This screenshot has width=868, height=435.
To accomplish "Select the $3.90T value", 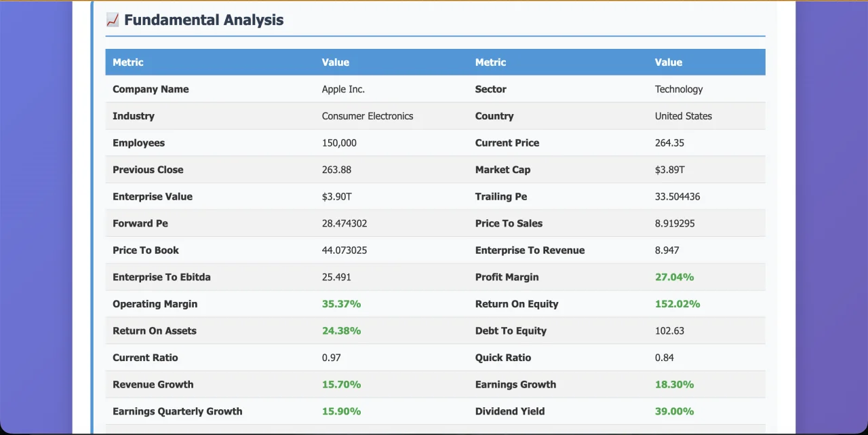I will pyautogui.click(x=337, y=196).
